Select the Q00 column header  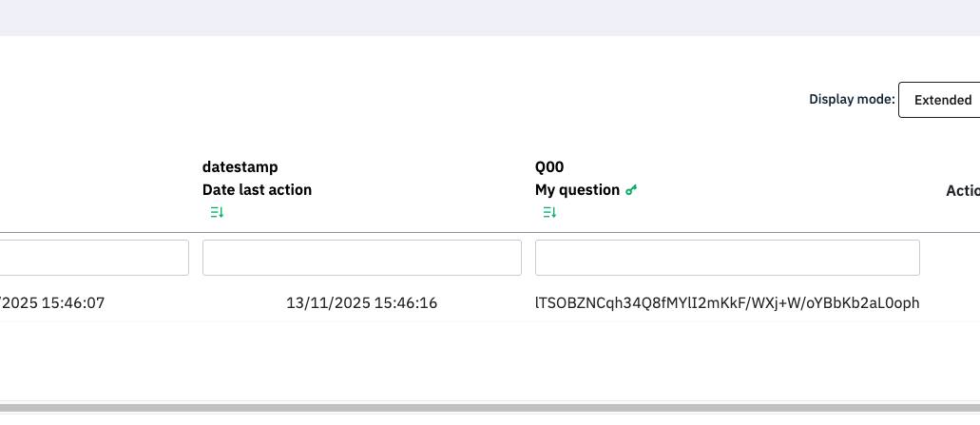tap(549, 167)
